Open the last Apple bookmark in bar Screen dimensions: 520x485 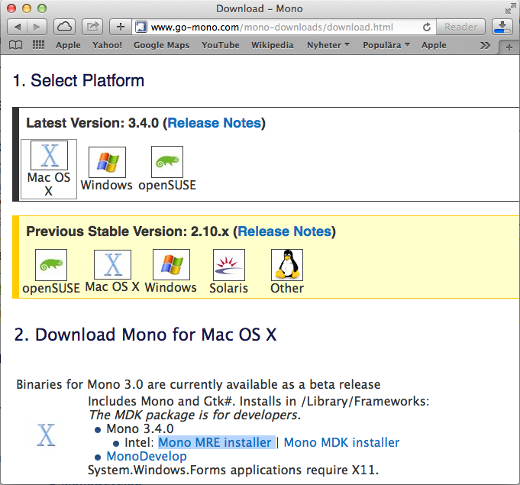tap(434, 45)
